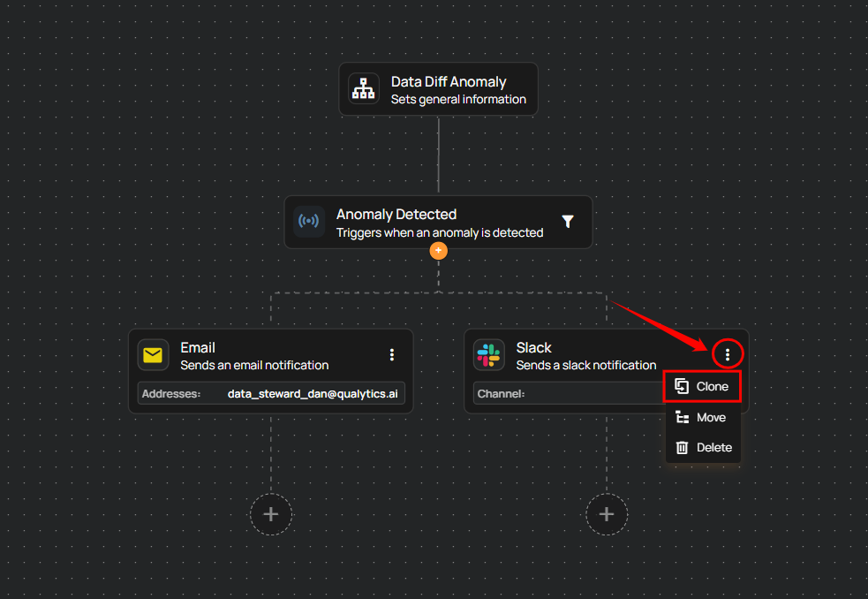The width and height of the screenshot is (868, 599).
Task: Choose Clone from the context menu
Action: point(702,387)
